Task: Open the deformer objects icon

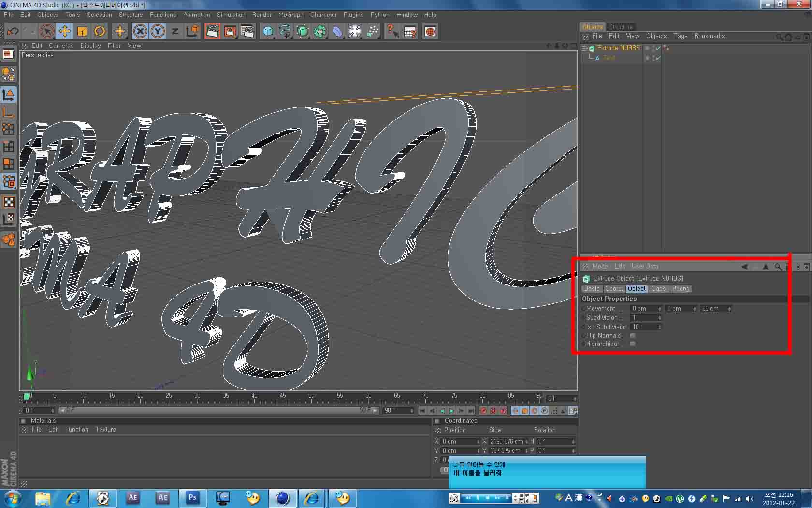Action: pos(337,31)
